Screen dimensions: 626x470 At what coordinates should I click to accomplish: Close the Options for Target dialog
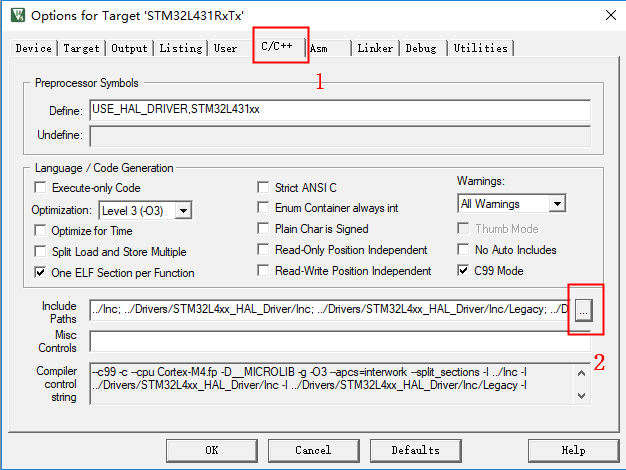(611, 15)
